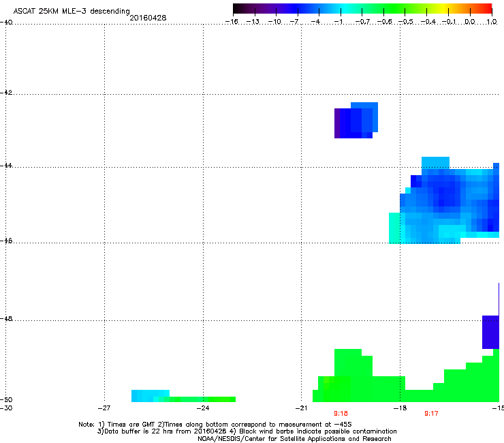Click the longitude axis label -18
The image size is (504, 443).
click(400, 408)
